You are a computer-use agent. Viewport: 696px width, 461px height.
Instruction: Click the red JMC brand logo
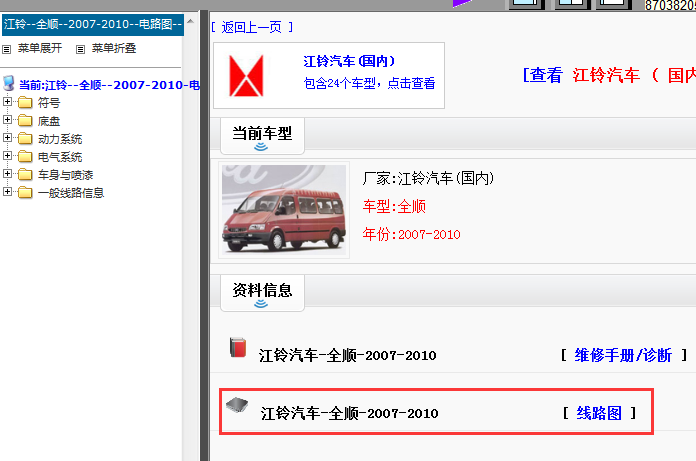pos(246,75)
